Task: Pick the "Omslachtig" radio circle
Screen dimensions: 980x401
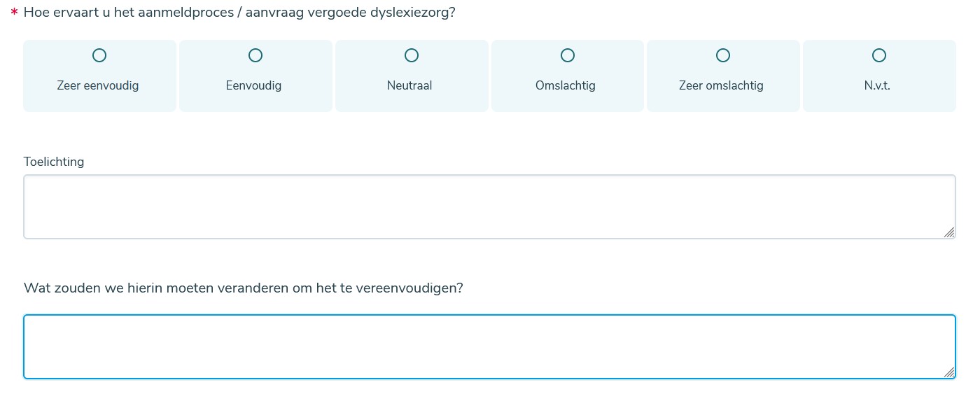Action: click(568, 55)
